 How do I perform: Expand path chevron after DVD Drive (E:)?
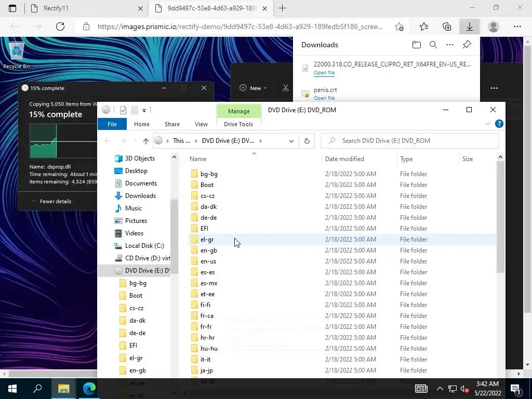[x=260, y=141]
